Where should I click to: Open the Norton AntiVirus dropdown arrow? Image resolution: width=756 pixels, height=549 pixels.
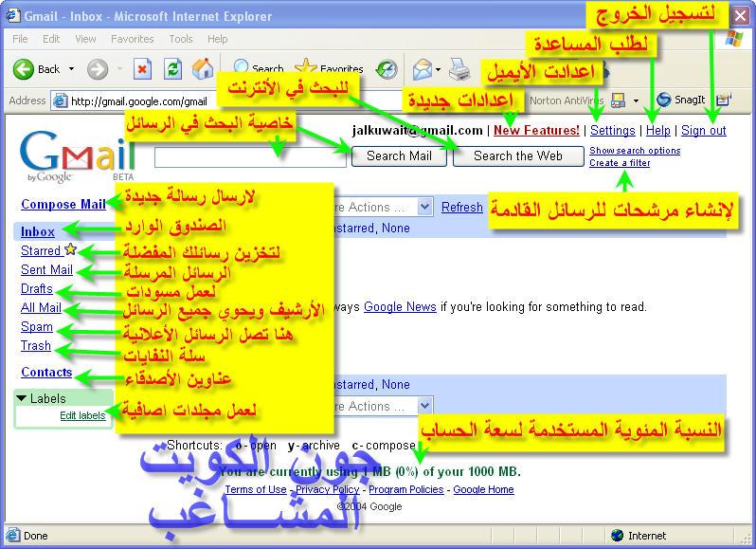pyautogui.click(x=636, y=101)
